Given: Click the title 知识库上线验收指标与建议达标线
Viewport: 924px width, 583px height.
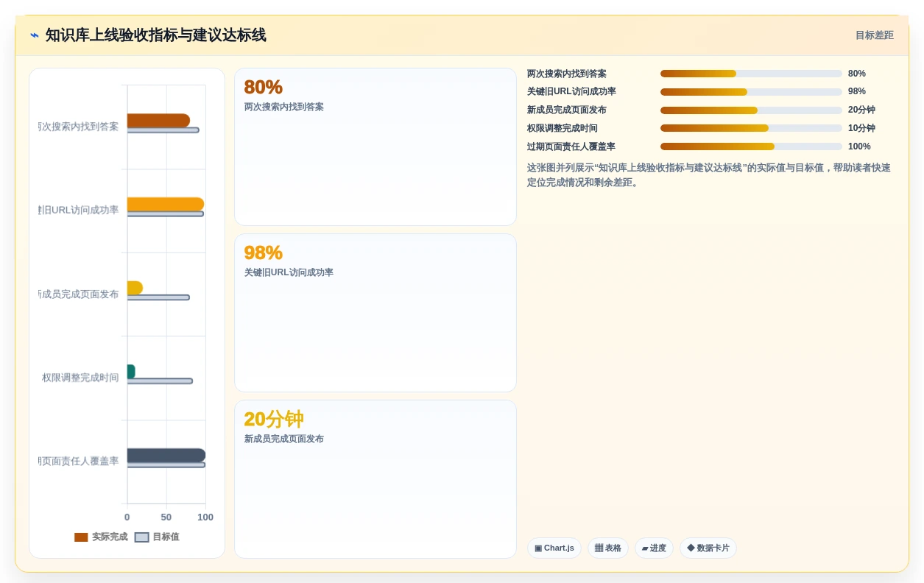Looking at the screenshot, I should (155, 35).
